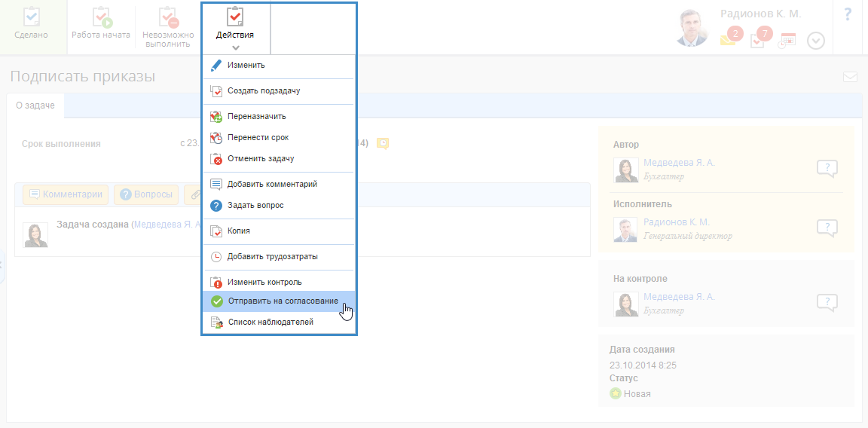868x428 pixels.
Task: Open the tasks notification icon with badge 7
Action: click(759, 41)
